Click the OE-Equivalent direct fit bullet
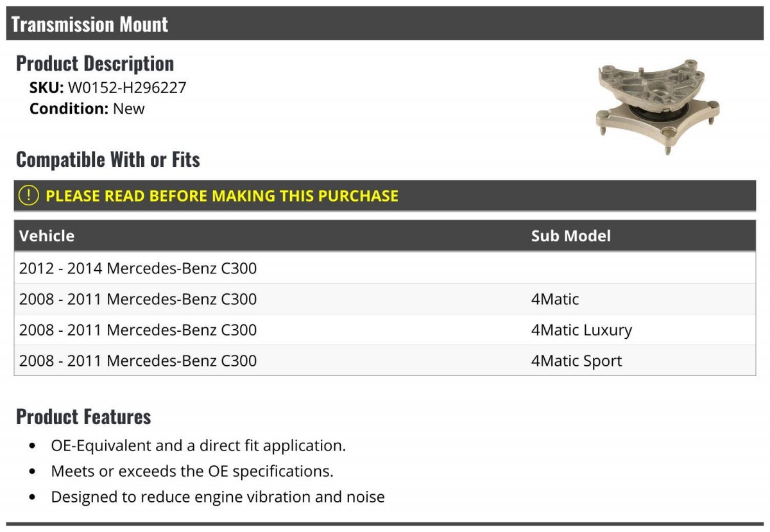 click(198, 445)
